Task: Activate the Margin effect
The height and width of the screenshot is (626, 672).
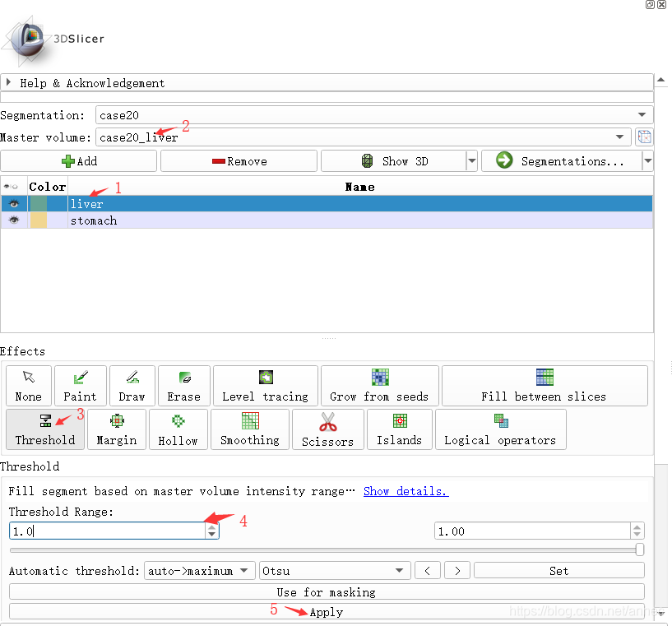Action: [x=117, y=429]
